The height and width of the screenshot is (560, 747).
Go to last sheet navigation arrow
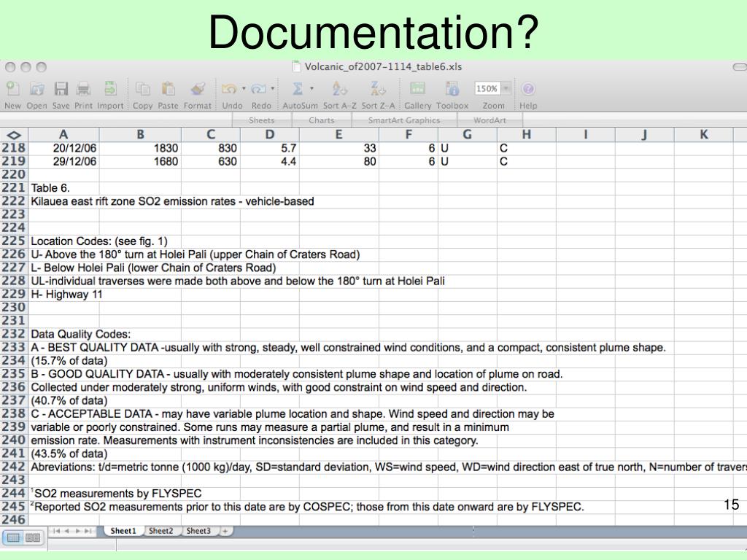88,531
